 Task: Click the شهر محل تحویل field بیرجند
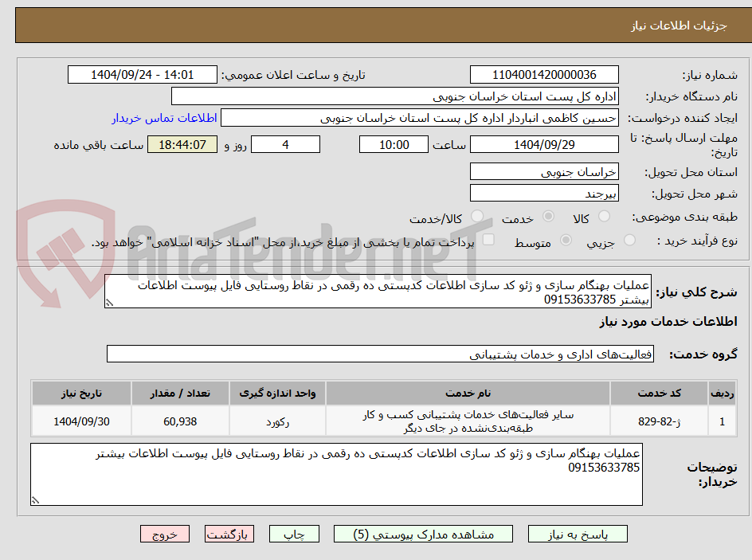(x=544, y=192)
